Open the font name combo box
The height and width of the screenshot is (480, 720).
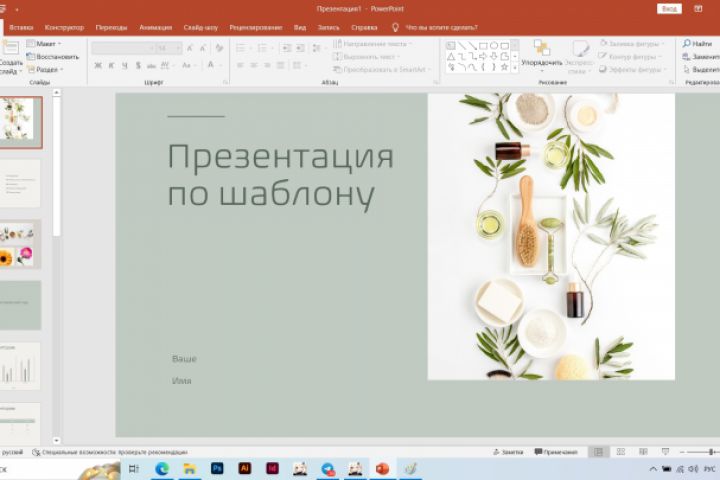(123, 48)
